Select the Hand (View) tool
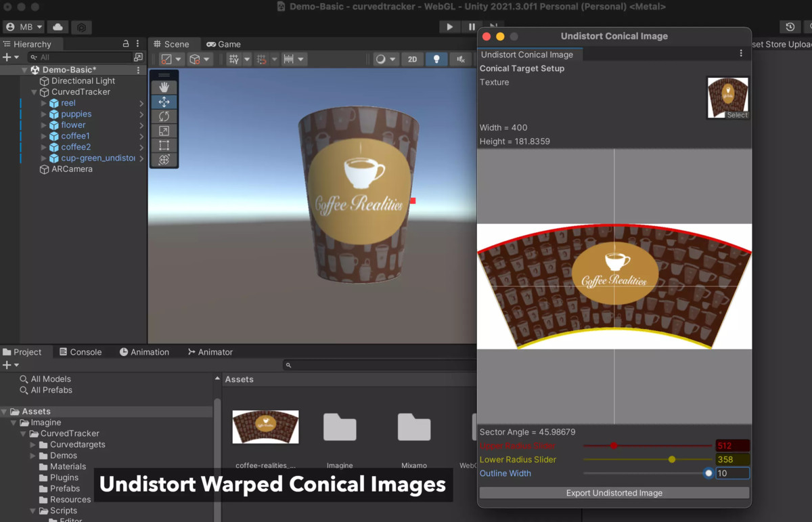The height and width of the screenshot is (522, 812). coord(164,87)
